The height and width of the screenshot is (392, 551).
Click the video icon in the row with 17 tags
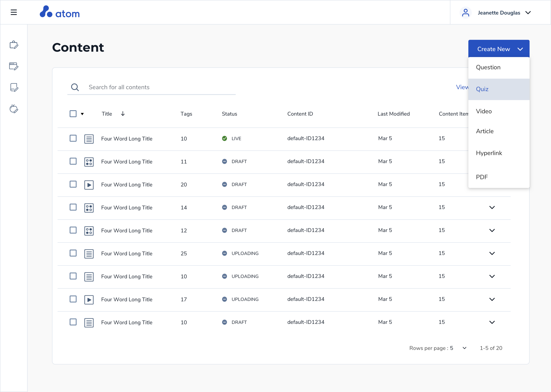coord(89,300)
